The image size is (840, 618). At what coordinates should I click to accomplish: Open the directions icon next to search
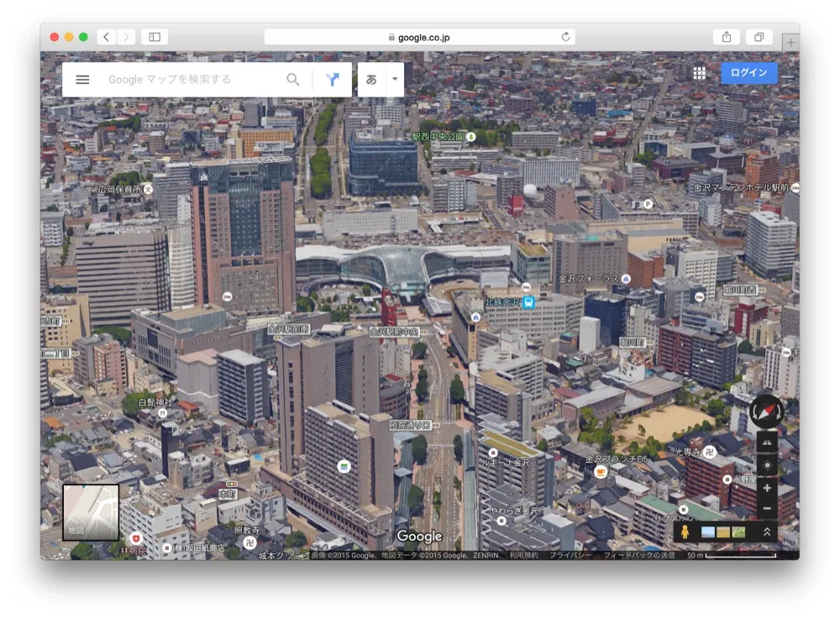pyautogui.click(x=333, y=79)
